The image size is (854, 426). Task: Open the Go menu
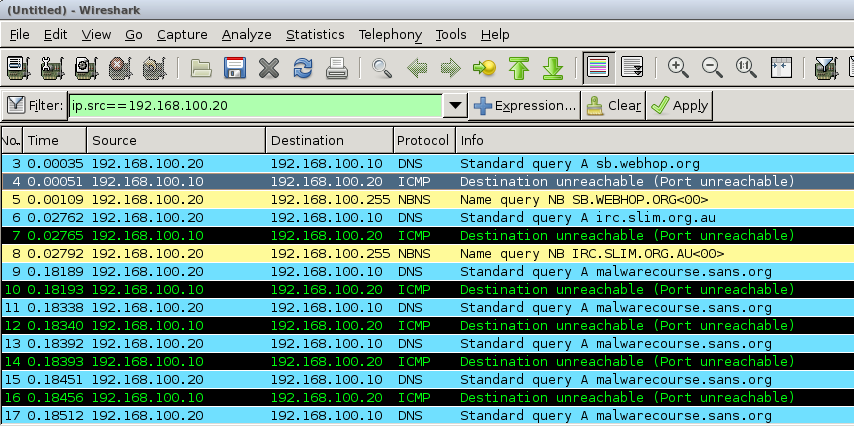coord(134,35)
